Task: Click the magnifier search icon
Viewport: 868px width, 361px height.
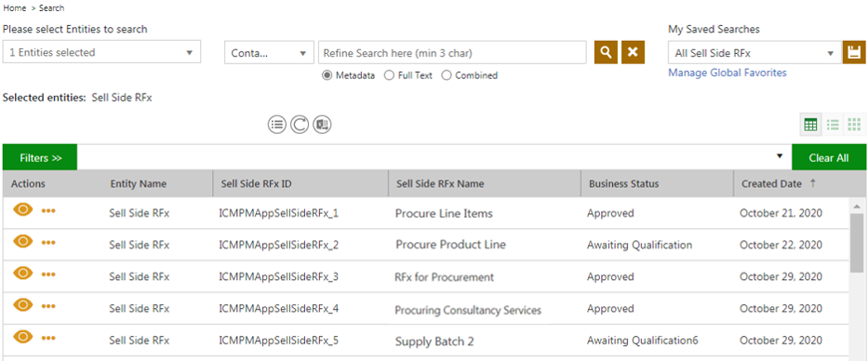Action: [606, 53]
